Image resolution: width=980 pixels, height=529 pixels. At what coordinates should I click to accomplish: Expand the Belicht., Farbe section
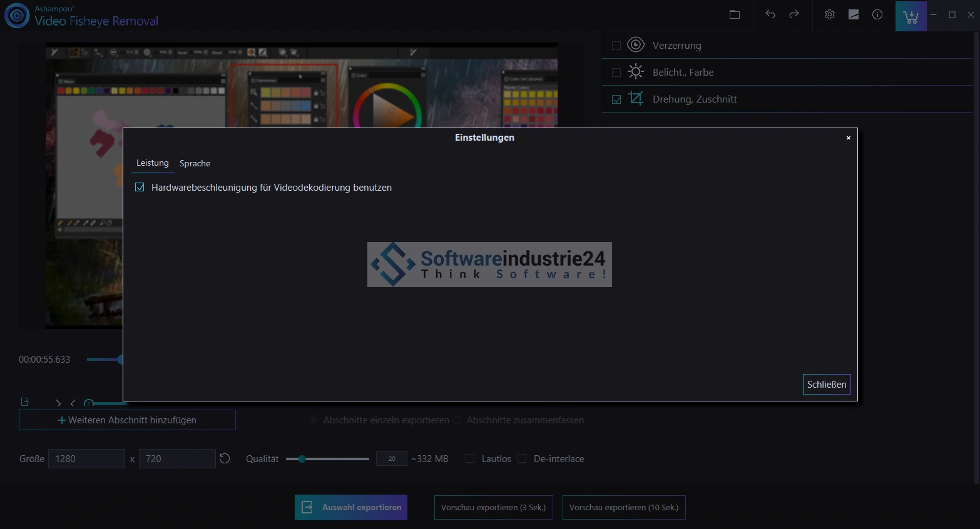[x=683, y=73]
